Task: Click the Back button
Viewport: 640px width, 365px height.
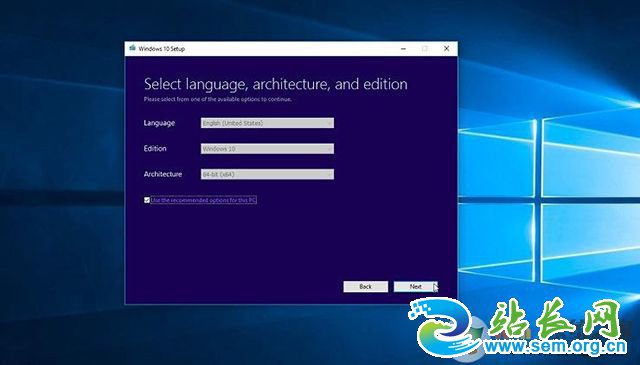Action: coord(365,287)
